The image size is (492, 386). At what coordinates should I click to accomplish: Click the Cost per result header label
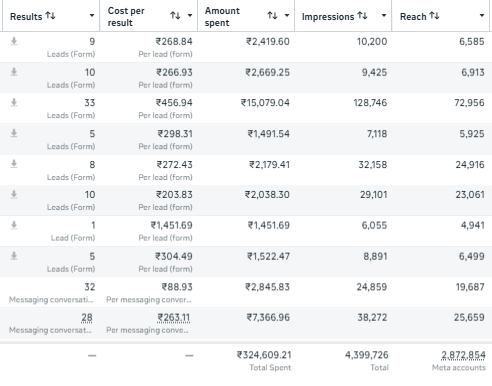(126, 17)
